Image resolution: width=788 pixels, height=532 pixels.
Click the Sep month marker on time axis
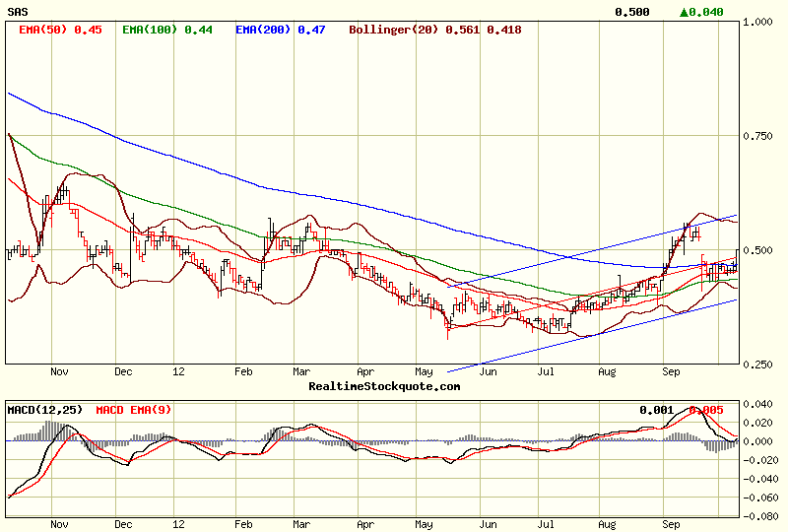[671, 372]
